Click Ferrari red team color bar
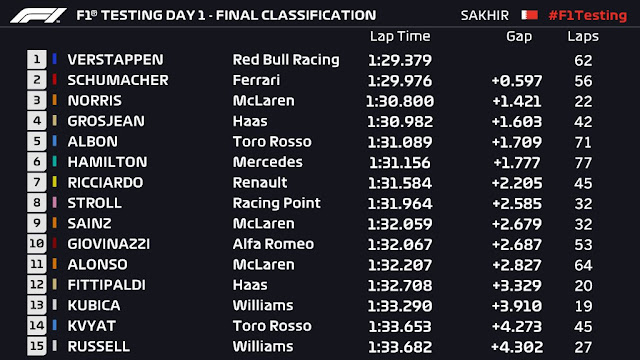This screenshot has height=360, width=640. tap(55, 80)
